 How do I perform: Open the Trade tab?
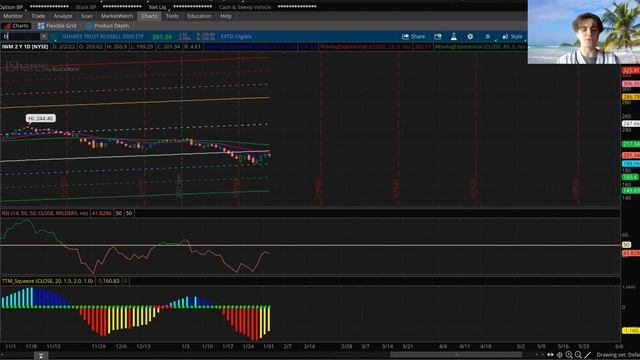38,16
